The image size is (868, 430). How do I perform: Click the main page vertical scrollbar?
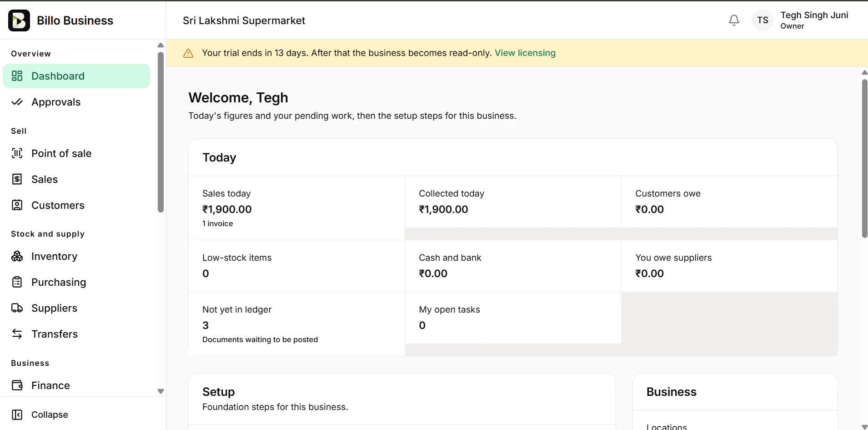(864, 158)
